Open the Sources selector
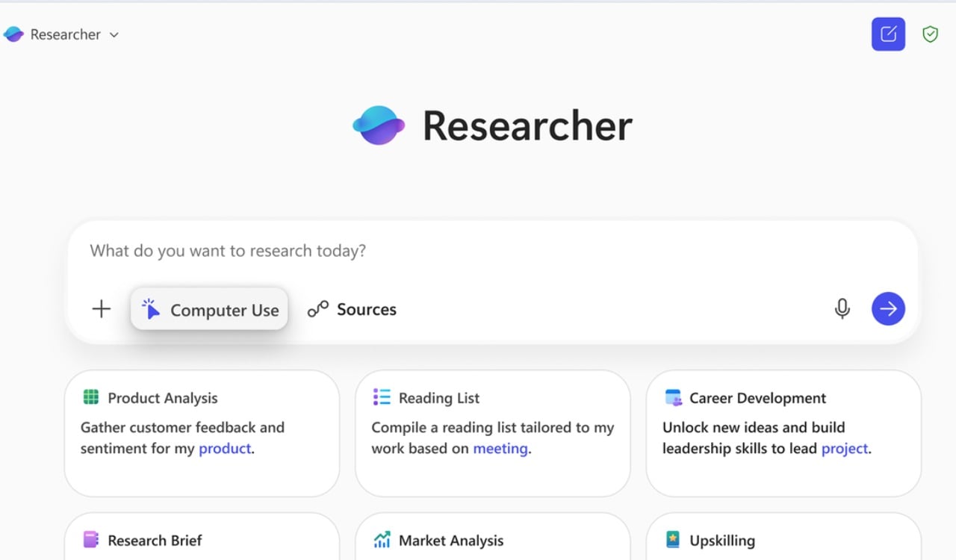Viewport: 956px width, 560px height. click(x=352, y=309)
